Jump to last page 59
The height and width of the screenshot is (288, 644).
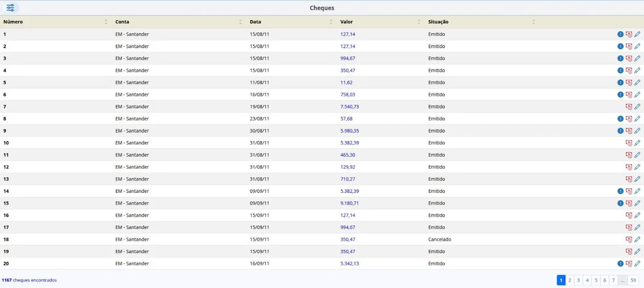[x=633, y=280]
